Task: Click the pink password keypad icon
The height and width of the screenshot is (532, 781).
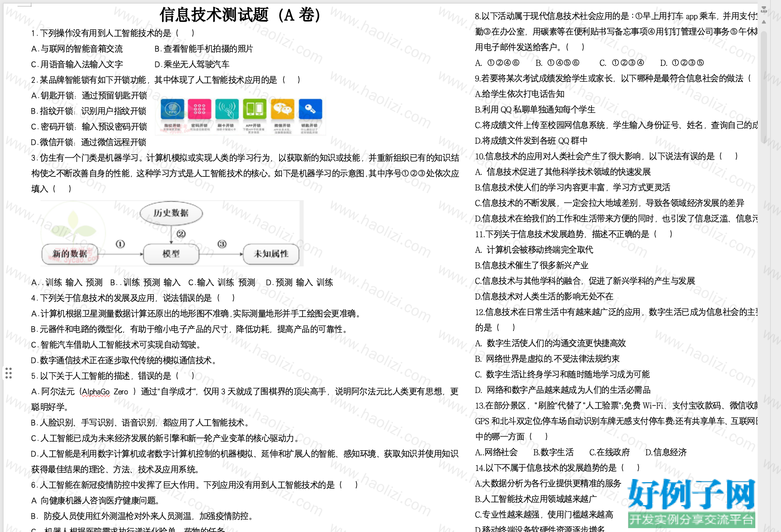Action: click(x=199, y=109)
